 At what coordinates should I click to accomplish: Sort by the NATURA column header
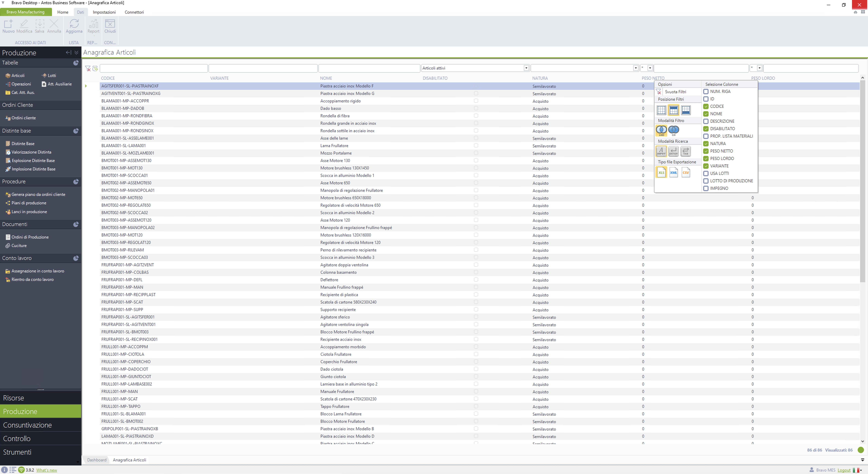[x=540, y=78]
